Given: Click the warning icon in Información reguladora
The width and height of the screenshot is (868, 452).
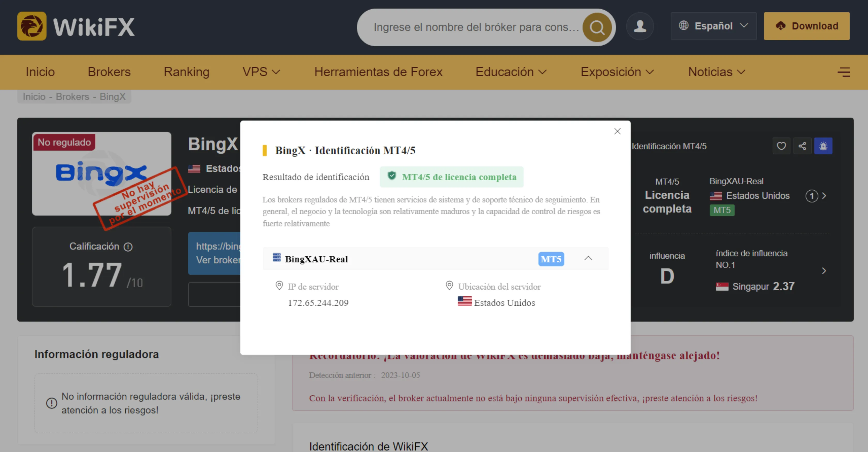Looking at the screenshot, I should pyautogui.click(x=51, y=403).
